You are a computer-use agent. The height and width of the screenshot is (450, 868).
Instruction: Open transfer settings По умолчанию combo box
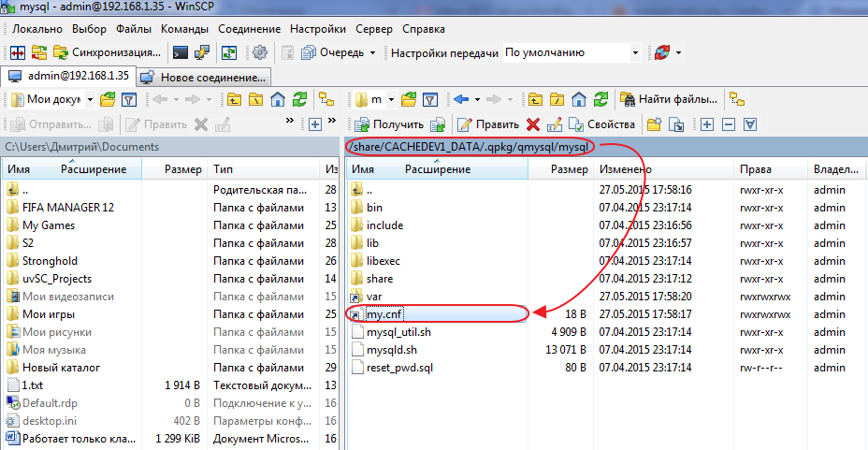point(571,52)
